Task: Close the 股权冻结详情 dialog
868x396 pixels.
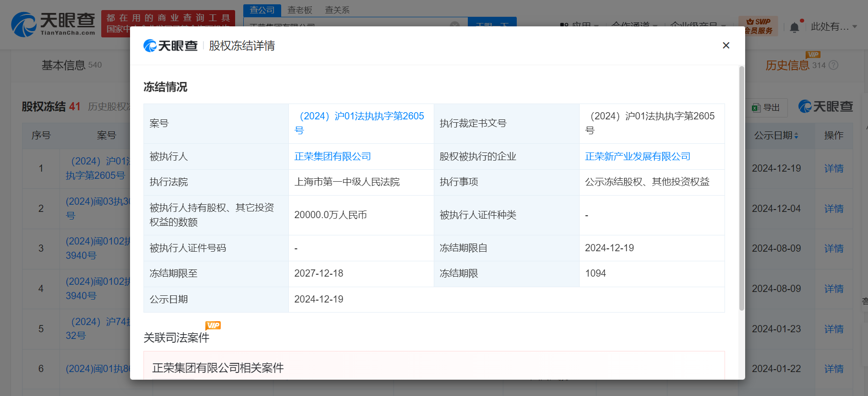Action: pos(725,45)
